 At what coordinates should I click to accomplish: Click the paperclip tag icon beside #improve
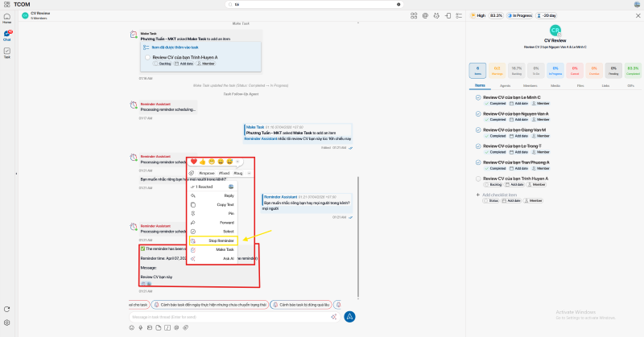pyautogui.click(x=192, y=173)
